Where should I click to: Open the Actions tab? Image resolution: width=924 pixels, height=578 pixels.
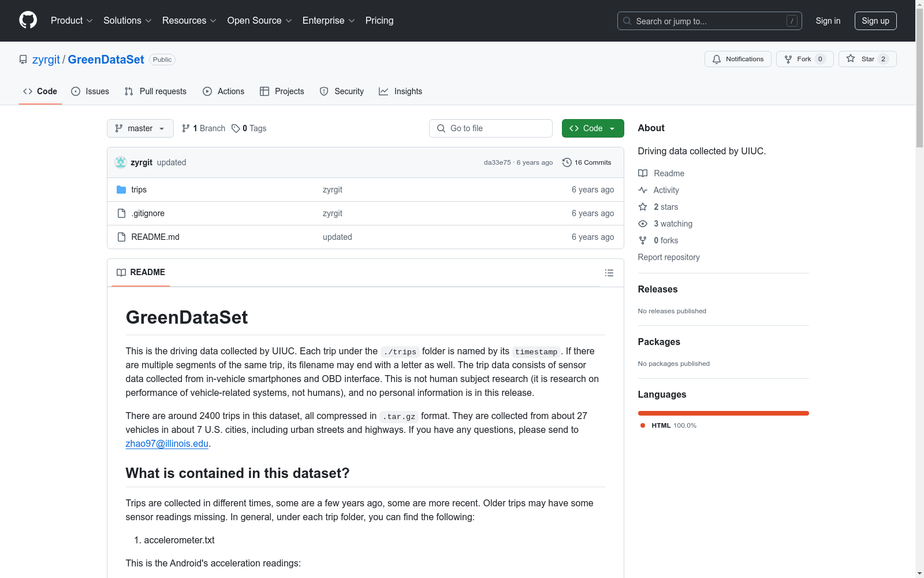coord(223,91)
